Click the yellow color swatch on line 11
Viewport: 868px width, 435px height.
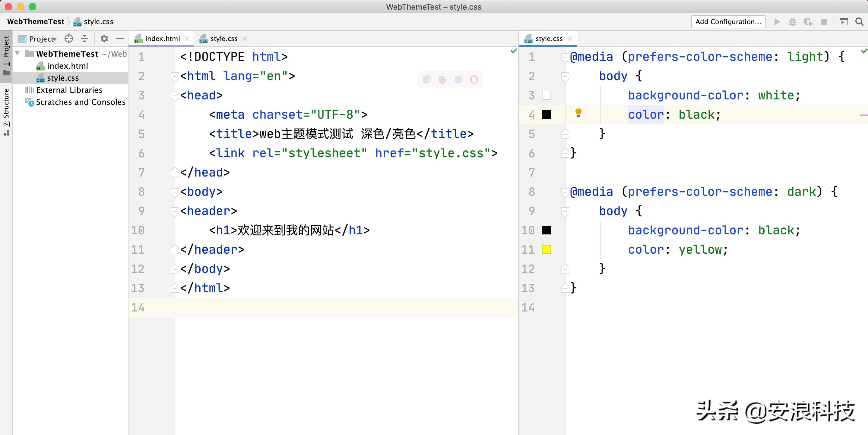click(x=546, y=249)
